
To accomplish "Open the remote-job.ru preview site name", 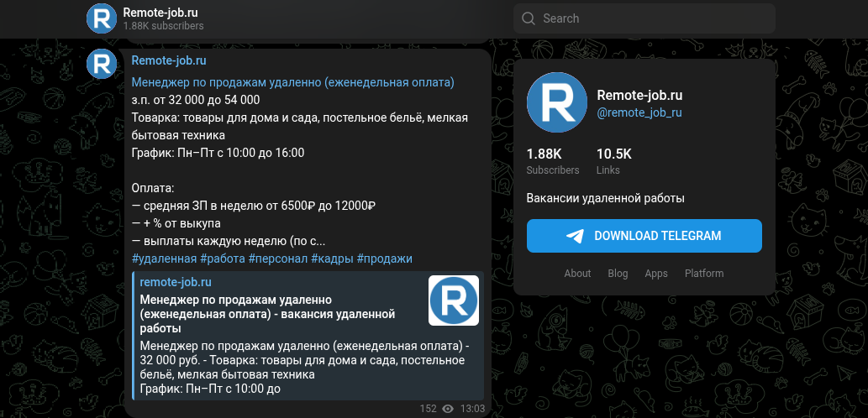I will 176,282.
